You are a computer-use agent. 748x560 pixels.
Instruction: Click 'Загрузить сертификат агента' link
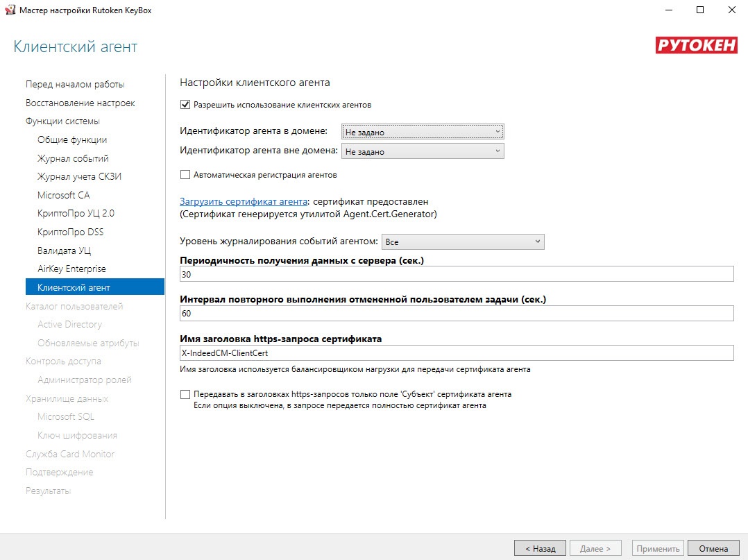click(x=244, y=202)
